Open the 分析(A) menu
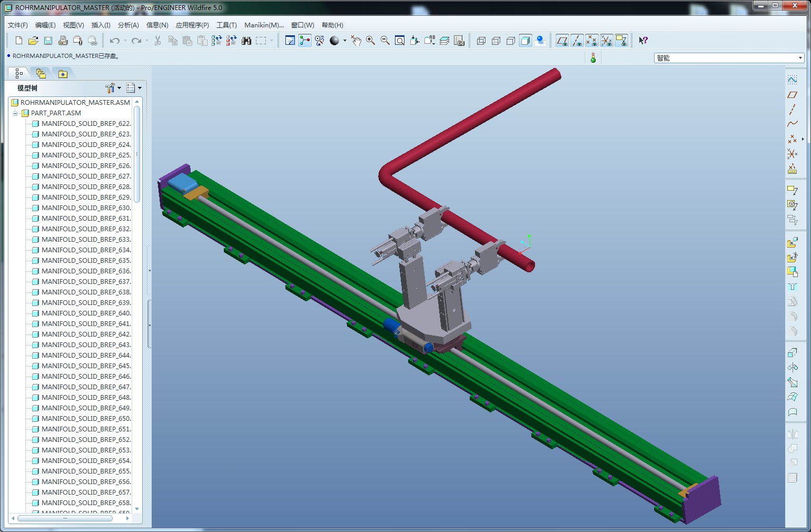The height and width of the screenshot is (532, 811). point(128,25)
